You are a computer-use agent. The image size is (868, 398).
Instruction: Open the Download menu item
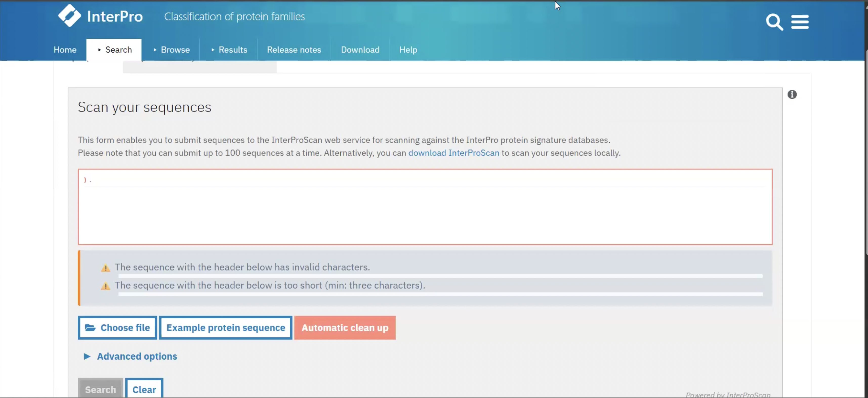360,50
